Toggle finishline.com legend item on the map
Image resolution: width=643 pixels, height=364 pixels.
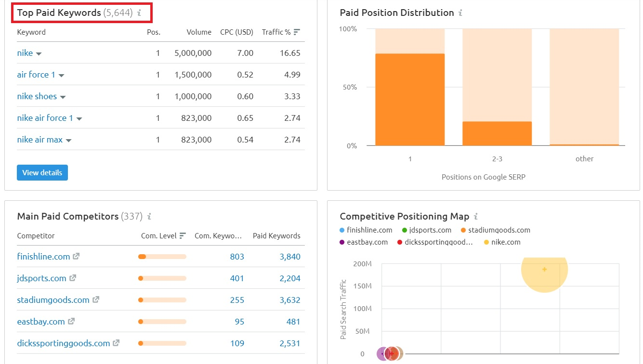point(366,230)
